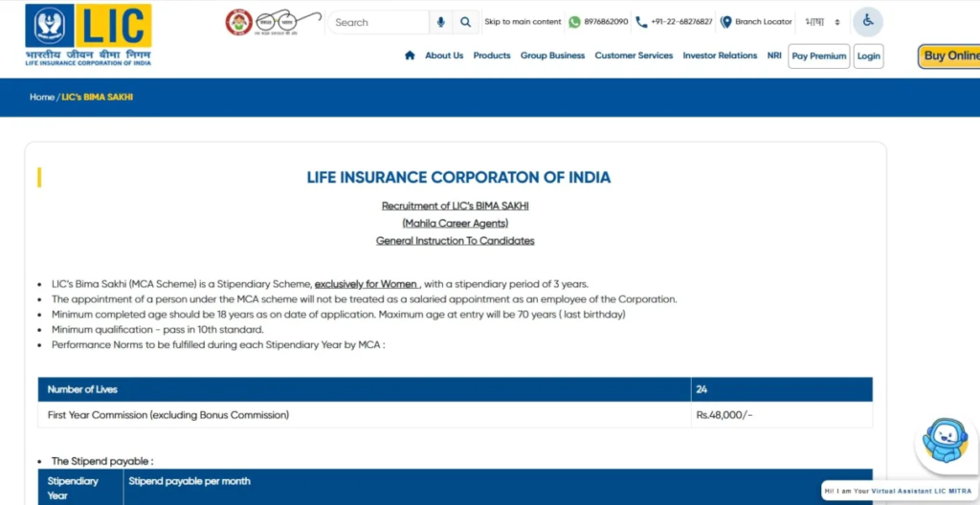Click the Login button
The image size is (980, 505).
pyautogui.click(x=869, y=56)
